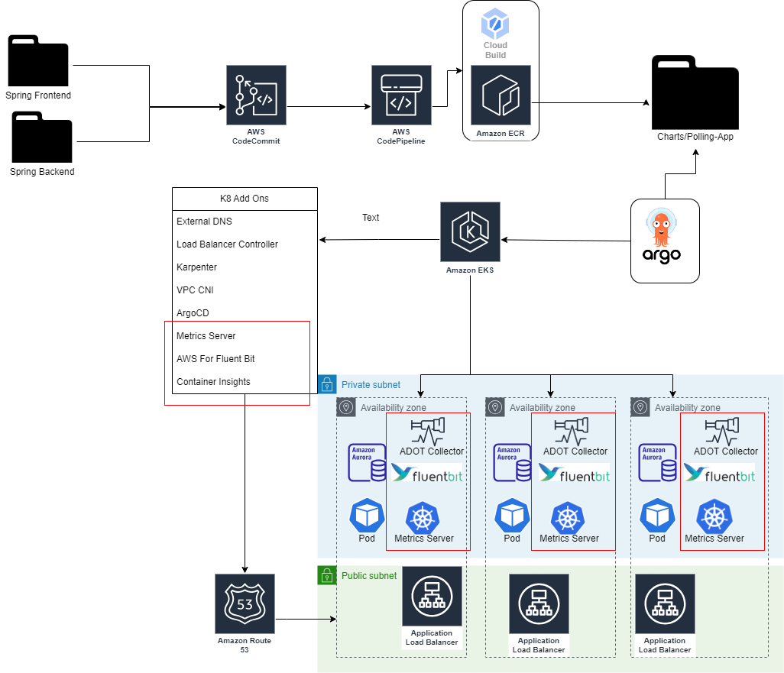Select the Amazon Aurora icon in first zone
The width and height of the screenshot is (784, 673).
coord(367,462)
